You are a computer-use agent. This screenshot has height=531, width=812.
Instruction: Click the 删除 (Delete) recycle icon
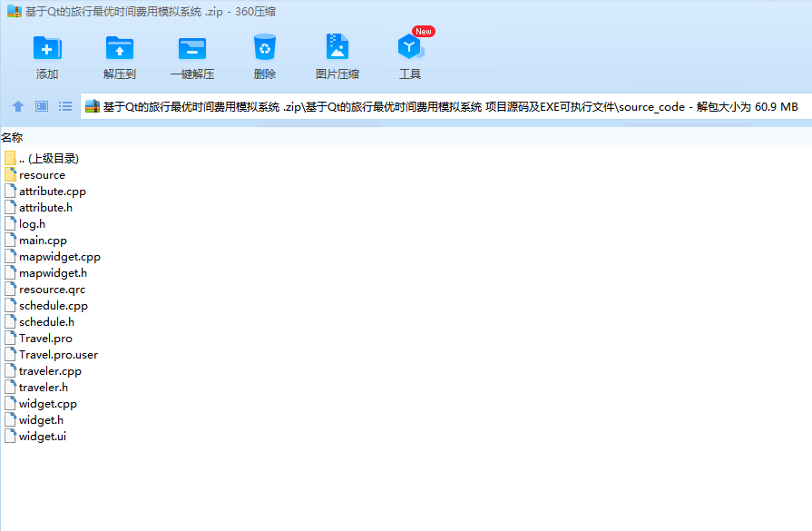tap(265, 48)
